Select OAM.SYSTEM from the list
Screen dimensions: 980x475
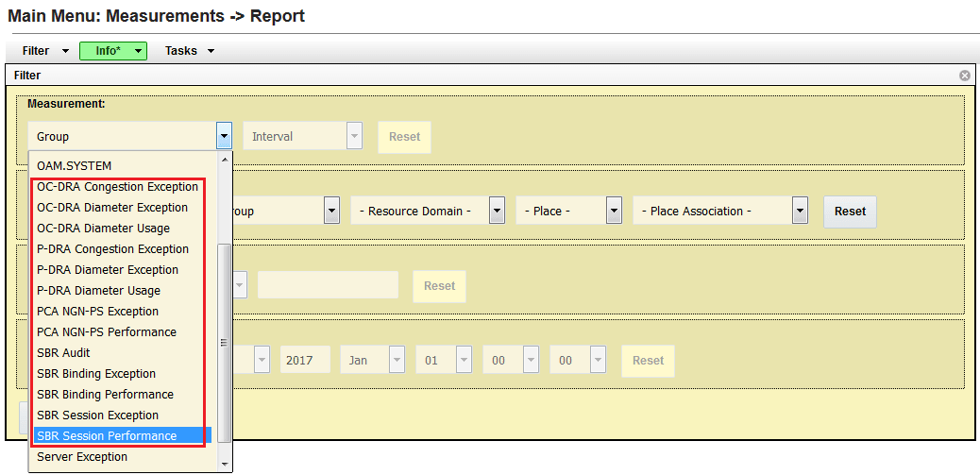tap(74, 166)
